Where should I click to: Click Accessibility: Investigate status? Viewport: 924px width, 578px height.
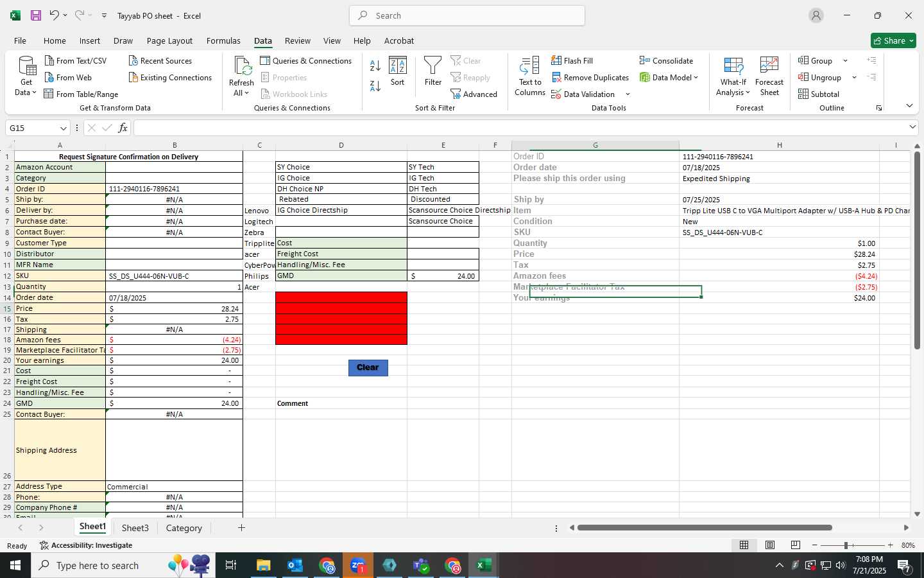(x=86, y=545)
